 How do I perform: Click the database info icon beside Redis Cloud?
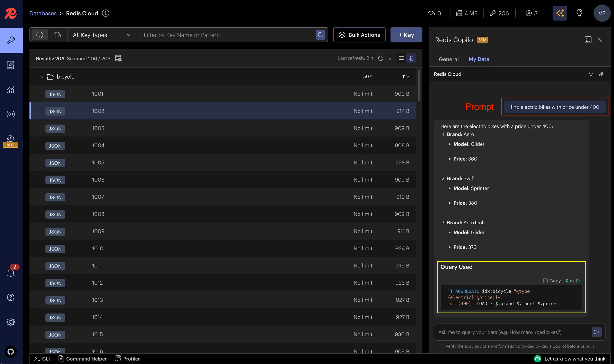point(106,13)
